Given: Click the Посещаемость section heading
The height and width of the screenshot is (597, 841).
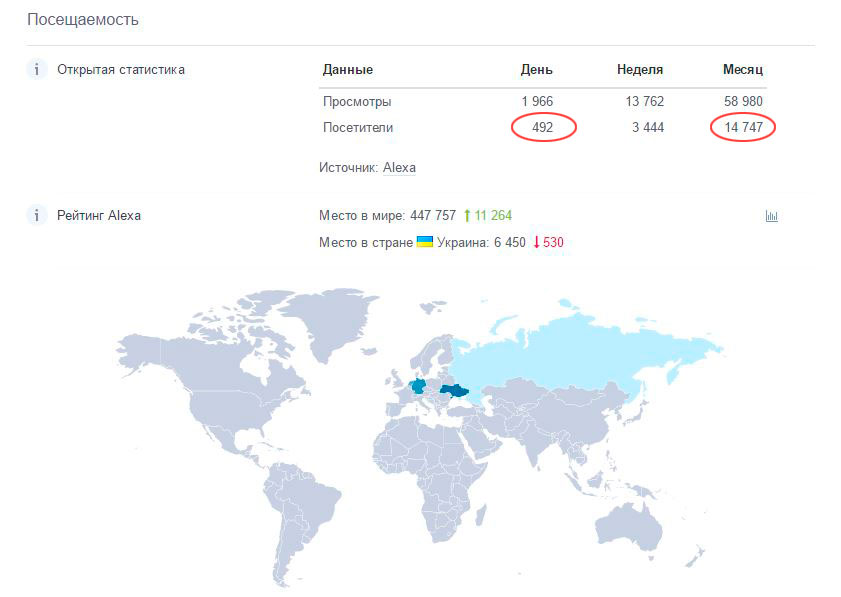Looking at the screenshot, I should [83, 20].
